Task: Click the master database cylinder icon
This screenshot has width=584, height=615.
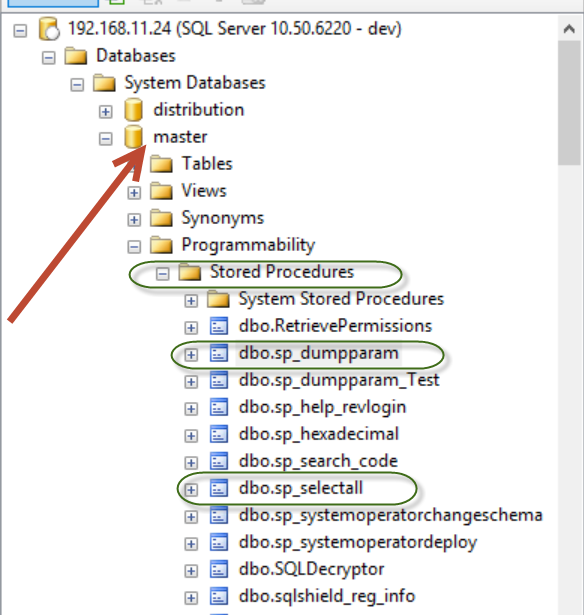Action: pyautogui.click(x=133, y=137)
